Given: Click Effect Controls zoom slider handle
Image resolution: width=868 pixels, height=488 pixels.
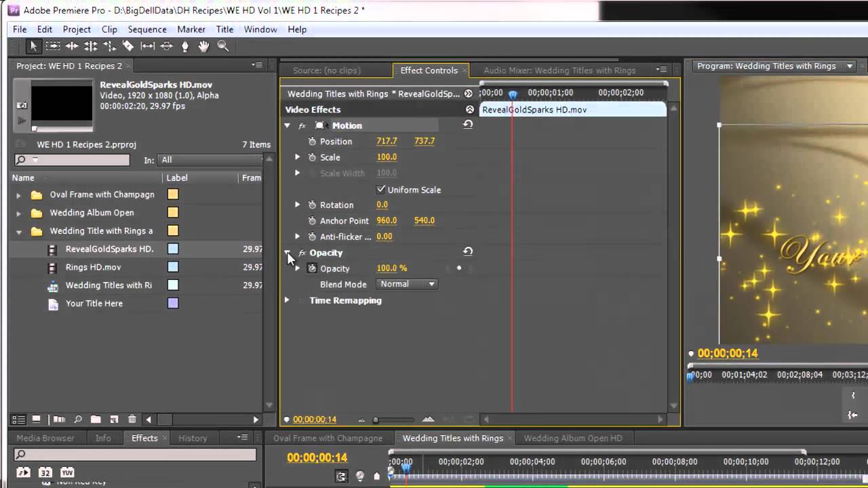Looking at the screenshot, I should click(x=376, y=420).
